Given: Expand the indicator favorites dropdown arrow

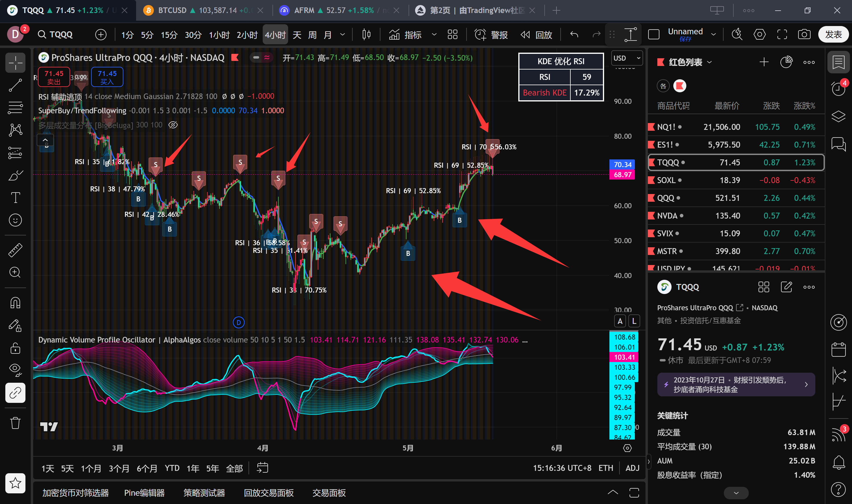Looking at the screenshot, I should click(x=434, y=34).
